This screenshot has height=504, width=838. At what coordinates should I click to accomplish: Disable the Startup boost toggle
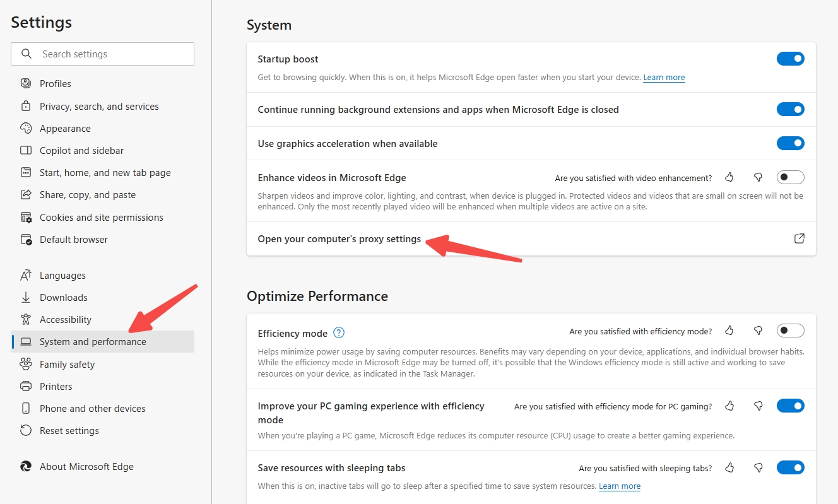click(x=790, y=59)
